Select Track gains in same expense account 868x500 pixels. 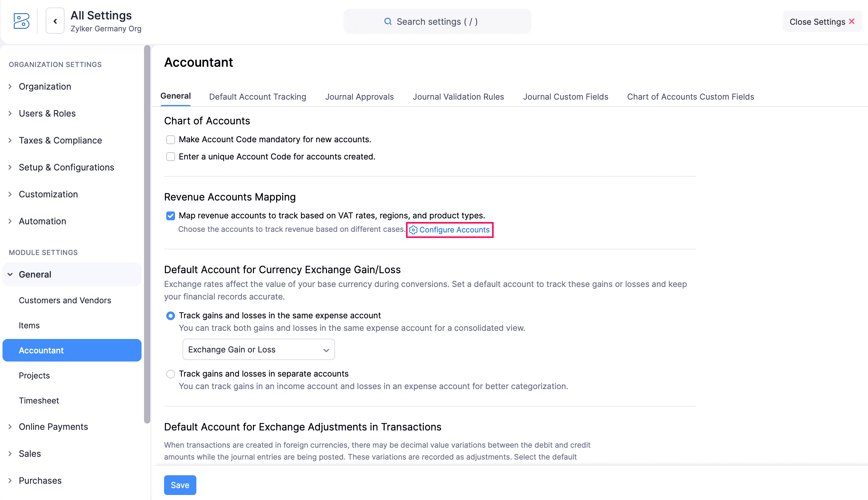click(170, 315)
